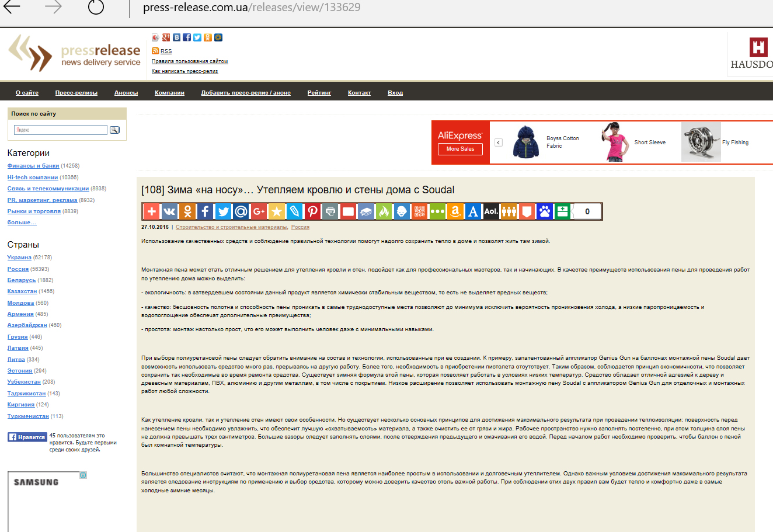Print the article with the printer icon
This screenshot has width=773, height=532.
click(x=330, y=211)
